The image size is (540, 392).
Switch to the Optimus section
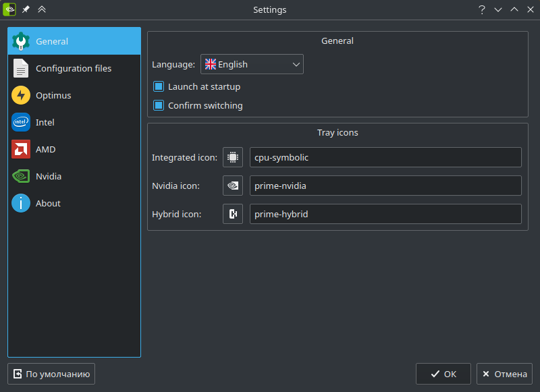tap(74, 95)
